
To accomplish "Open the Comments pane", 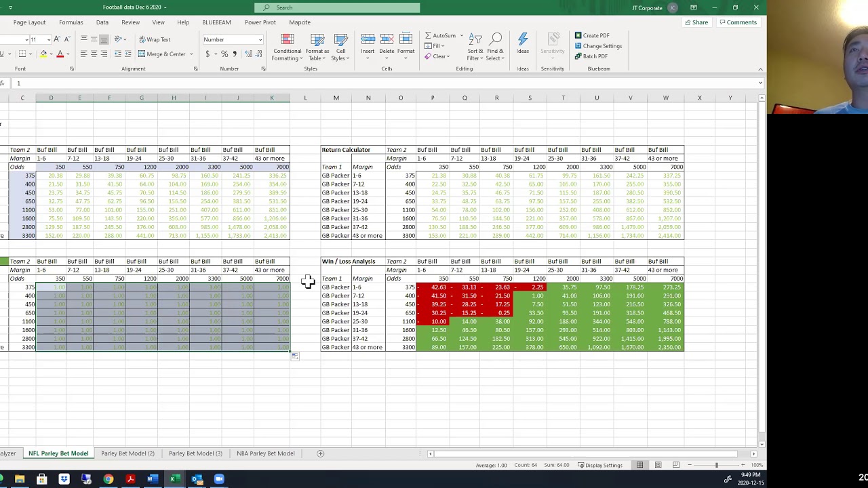I will click(x=738, y=22).
